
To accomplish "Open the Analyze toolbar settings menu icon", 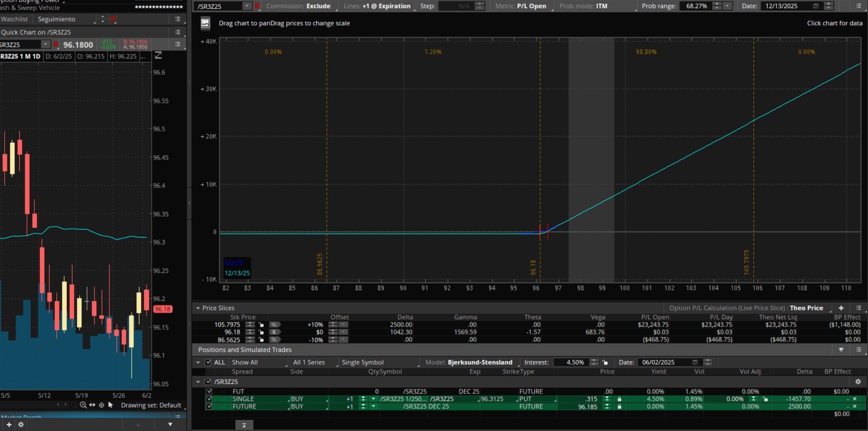I will tap(858, 6).
